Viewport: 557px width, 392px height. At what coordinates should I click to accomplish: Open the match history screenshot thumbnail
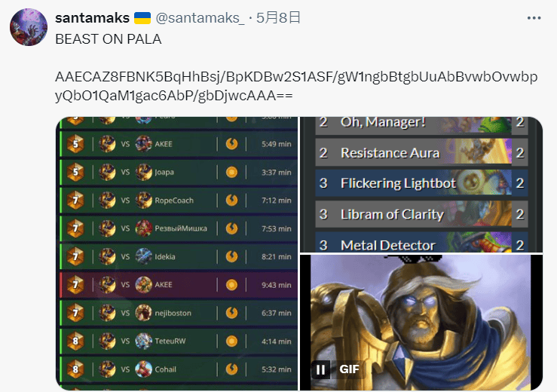(x=177, y=253)
